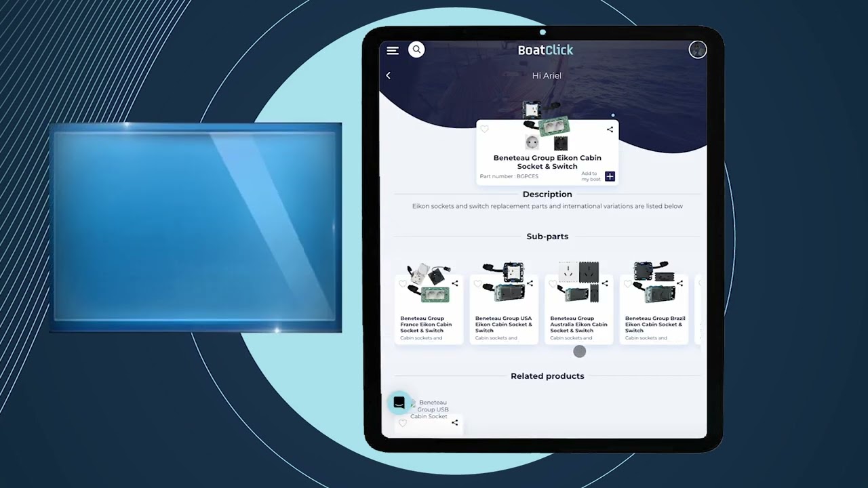This screenshot has width=868, height=488.
Task: Tap the search magnifier icon
Action: click(416, 49)
